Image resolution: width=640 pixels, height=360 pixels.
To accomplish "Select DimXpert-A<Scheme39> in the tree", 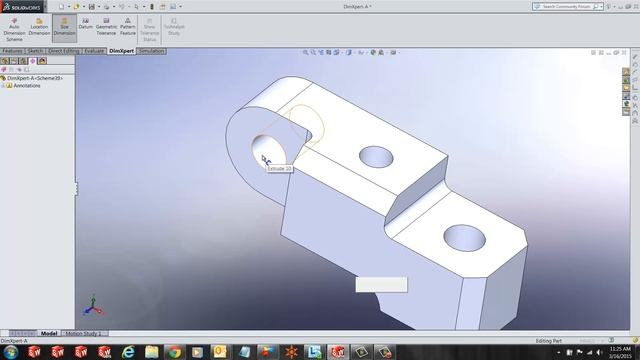I will click(35, 78).
